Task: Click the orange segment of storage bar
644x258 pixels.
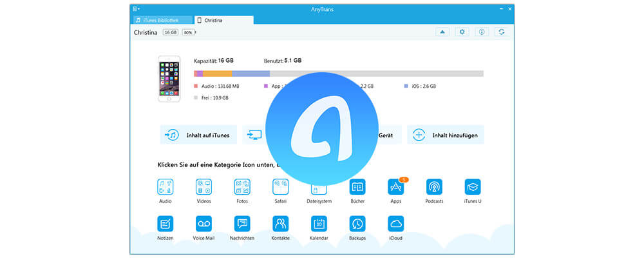Action: click(x=217, y=74)
